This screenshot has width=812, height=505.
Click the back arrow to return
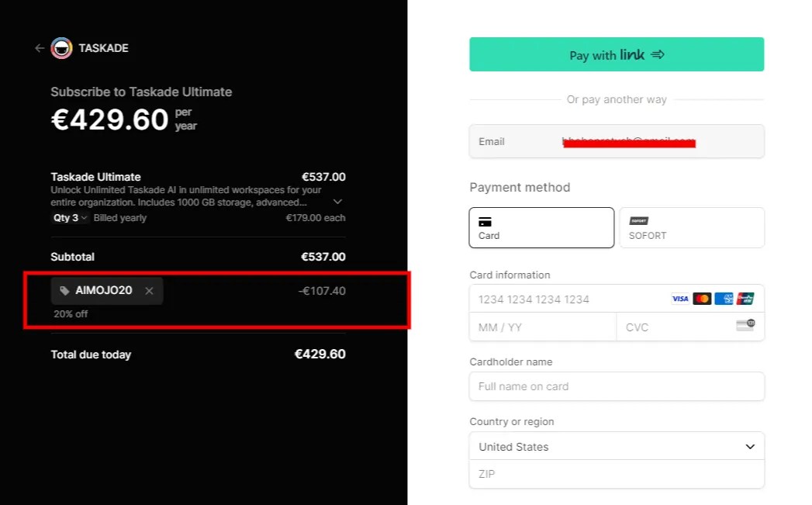coord(39,48)
